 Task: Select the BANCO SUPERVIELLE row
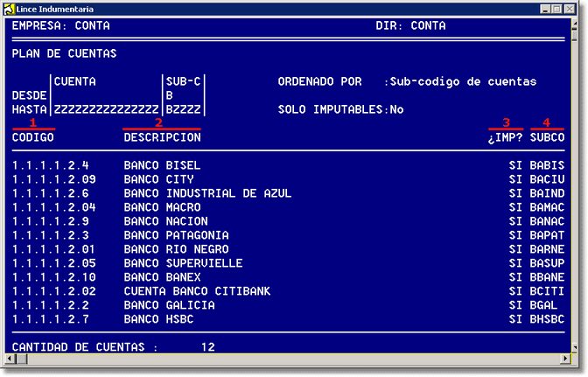(288, 263)
